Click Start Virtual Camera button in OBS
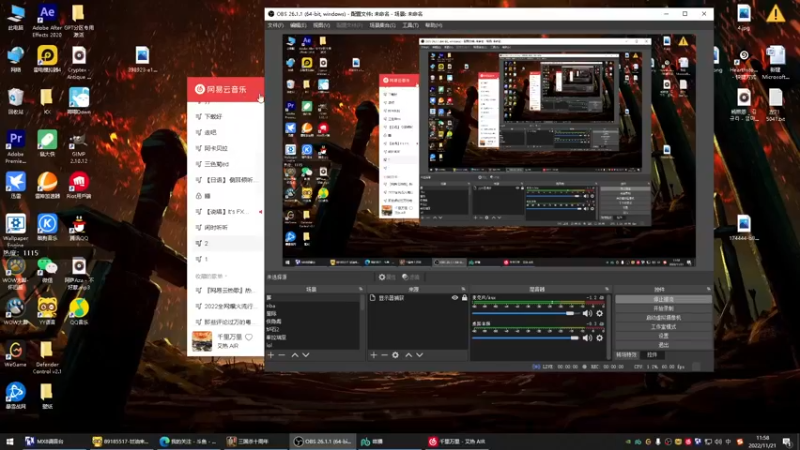 point(663,317)
